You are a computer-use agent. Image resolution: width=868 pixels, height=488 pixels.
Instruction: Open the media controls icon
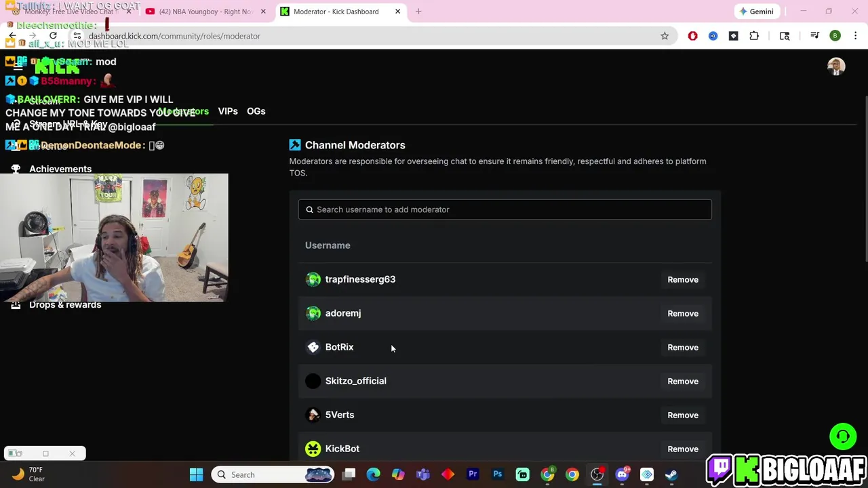[x=815, y=36]
